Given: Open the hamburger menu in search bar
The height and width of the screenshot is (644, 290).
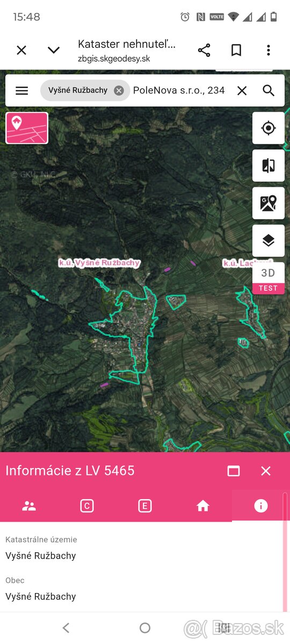Looking at the screenshot, I should [21, 91].
